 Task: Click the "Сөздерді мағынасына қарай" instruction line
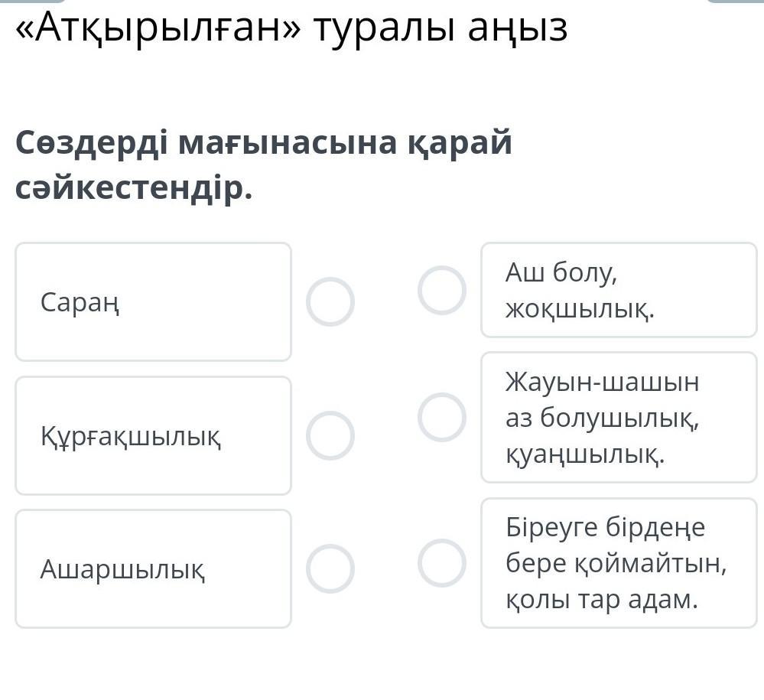tap(264, 143)
